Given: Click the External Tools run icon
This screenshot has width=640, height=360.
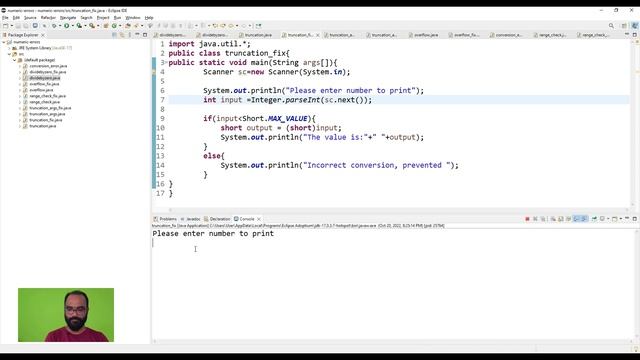Looking at the screenshot, I should pos(92,26).
